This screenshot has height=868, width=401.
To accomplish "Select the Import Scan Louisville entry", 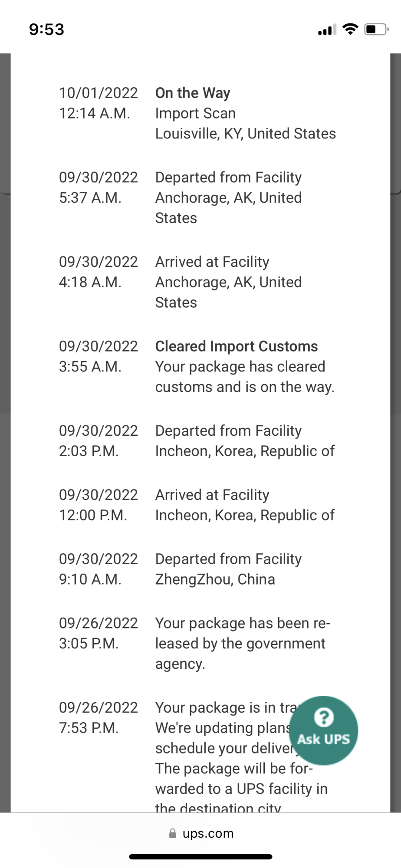I will pyautogui.click(x=246, y=123).
